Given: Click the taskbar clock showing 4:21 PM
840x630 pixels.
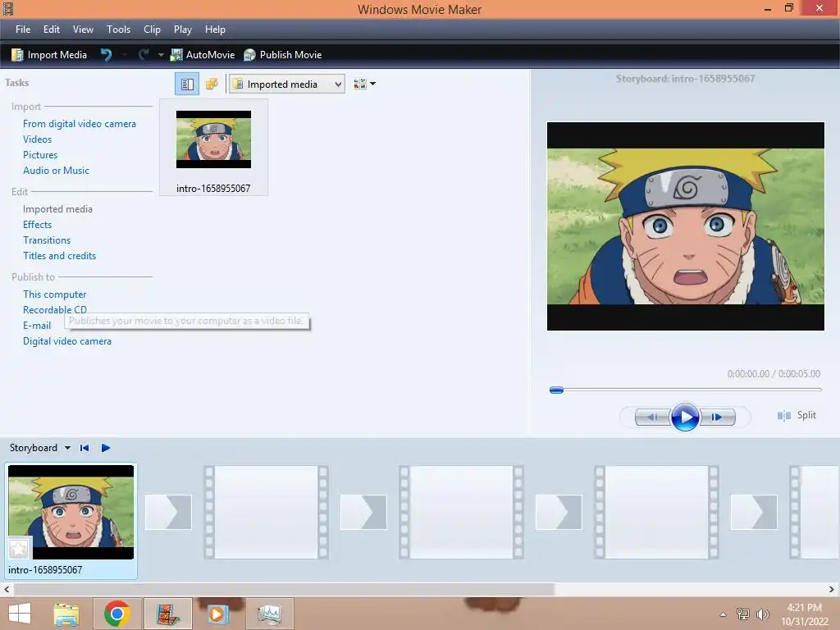Looking at the screenshot, I should coord(804,614).
